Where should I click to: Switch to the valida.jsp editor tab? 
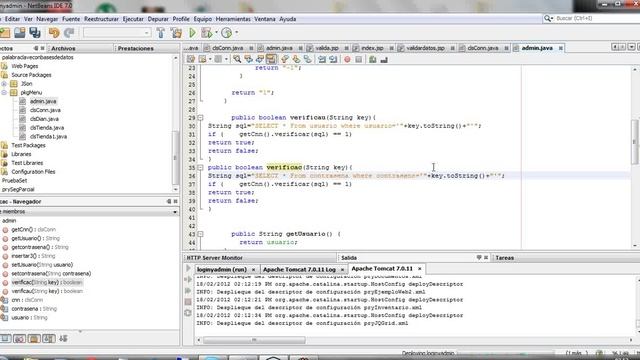(x=327, y=48)
